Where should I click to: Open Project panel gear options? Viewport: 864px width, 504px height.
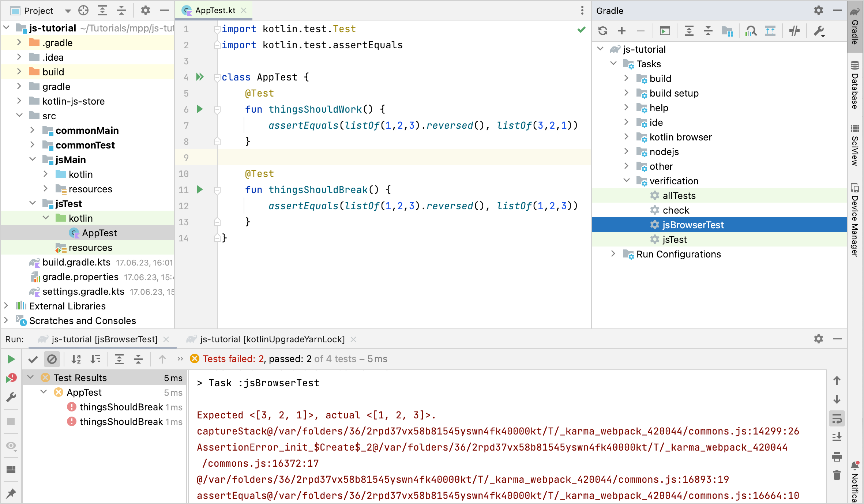click(x=146, y=10)
